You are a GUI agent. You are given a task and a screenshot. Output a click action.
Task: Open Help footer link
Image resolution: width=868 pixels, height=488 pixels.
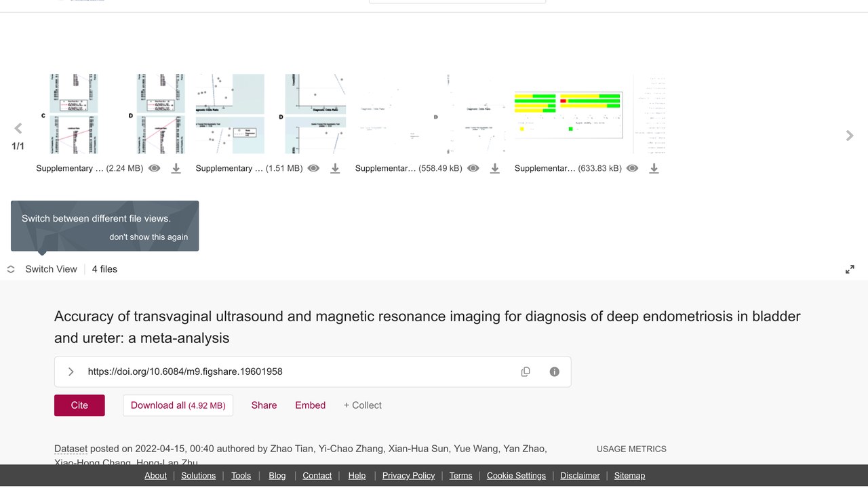click(x=357, y=476)
